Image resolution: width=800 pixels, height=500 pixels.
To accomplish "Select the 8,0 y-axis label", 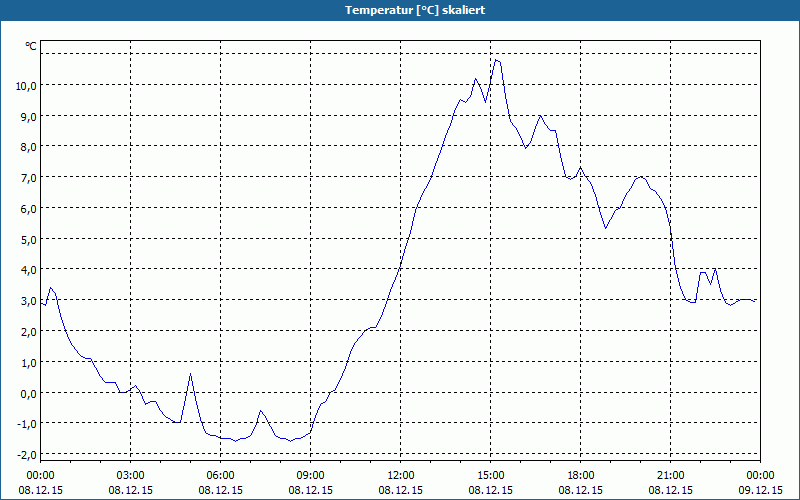I will 29,147.
